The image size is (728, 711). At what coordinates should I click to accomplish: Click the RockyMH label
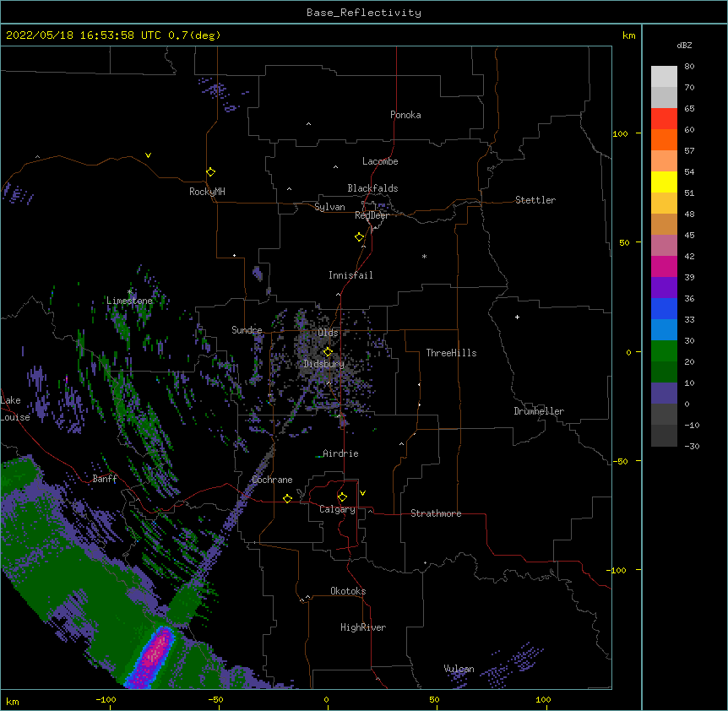click(207, 192)
